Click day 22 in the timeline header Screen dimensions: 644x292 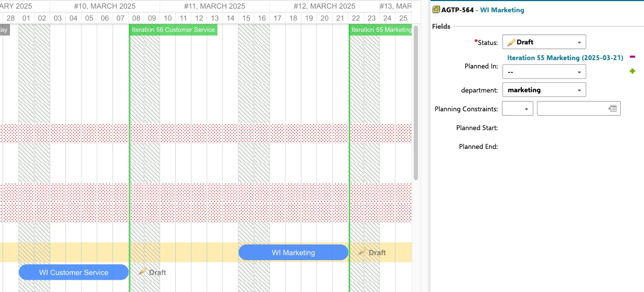[x=356, y=18]
